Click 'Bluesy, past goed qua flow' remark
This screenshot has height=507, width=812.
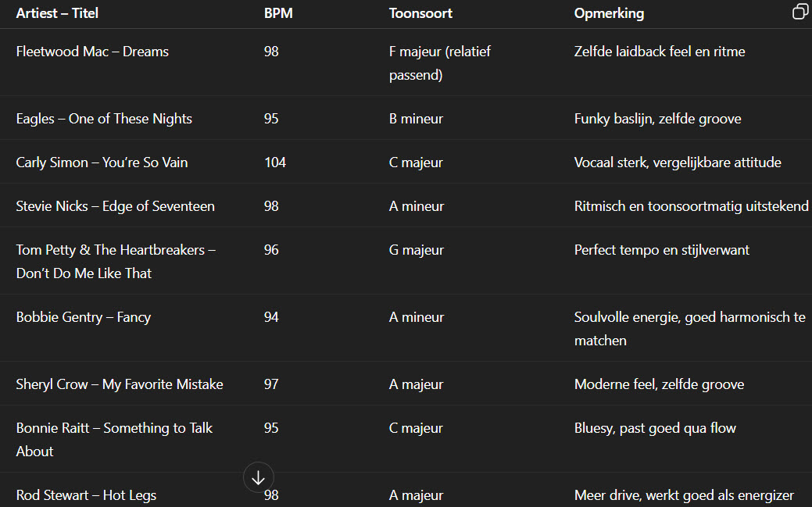[x=655, y=428]
